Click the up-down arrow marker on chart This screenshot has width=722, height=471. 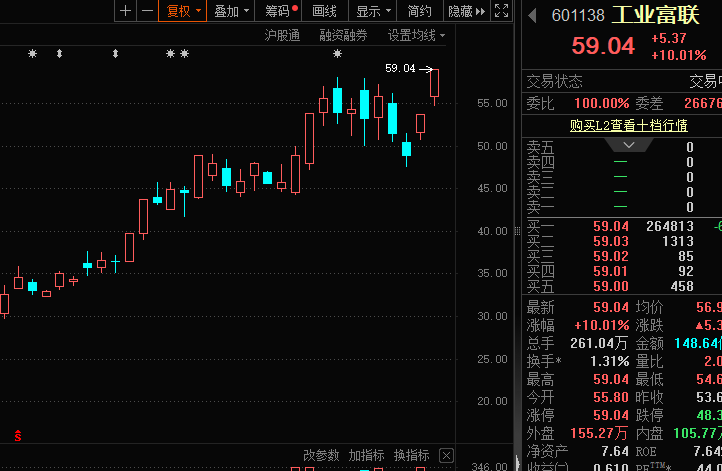tap(59, 53)
